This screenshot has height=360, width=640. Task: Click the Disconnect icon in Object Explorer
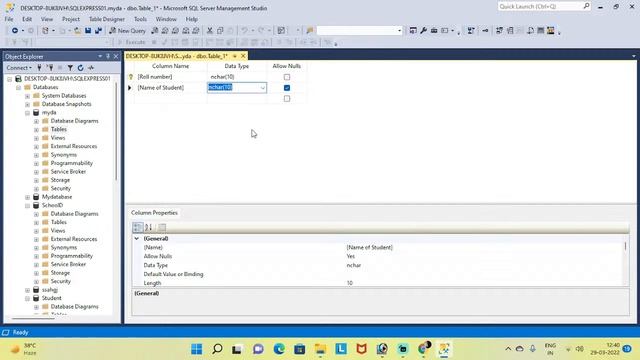tap(50, 68)
